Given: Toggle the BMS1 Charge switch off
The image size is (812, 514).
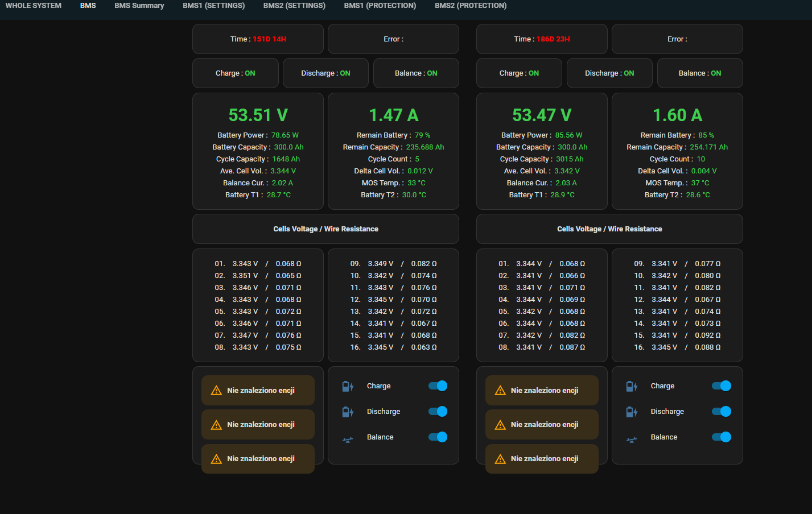Looking at the screenshot, I should click(x=438, y=386).
